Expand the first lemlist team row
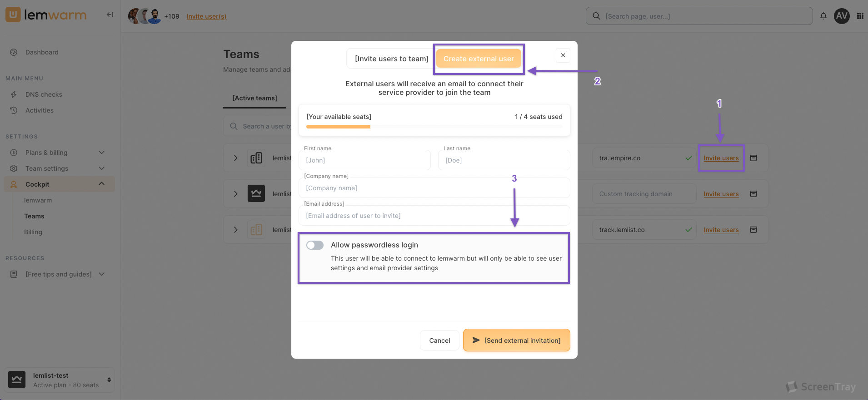 click(235, 158)
